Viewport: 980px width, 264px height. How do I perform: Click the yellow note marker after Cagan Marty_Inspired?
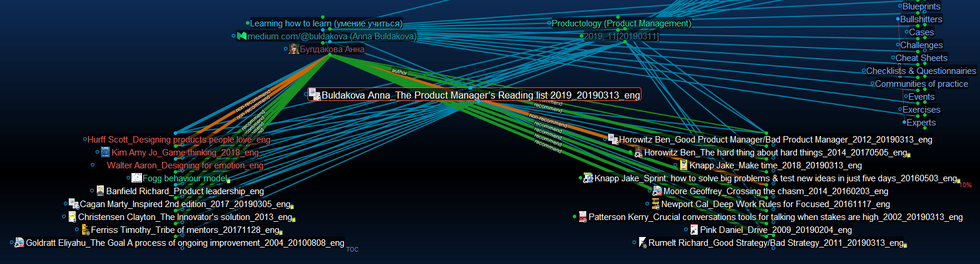click(x=292, y=207)
